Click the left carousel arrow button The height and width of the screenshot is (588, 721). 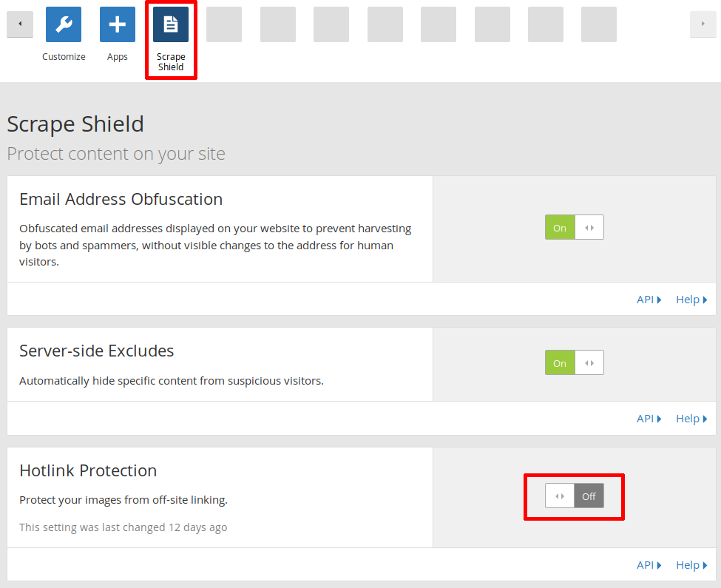[20, 24]
